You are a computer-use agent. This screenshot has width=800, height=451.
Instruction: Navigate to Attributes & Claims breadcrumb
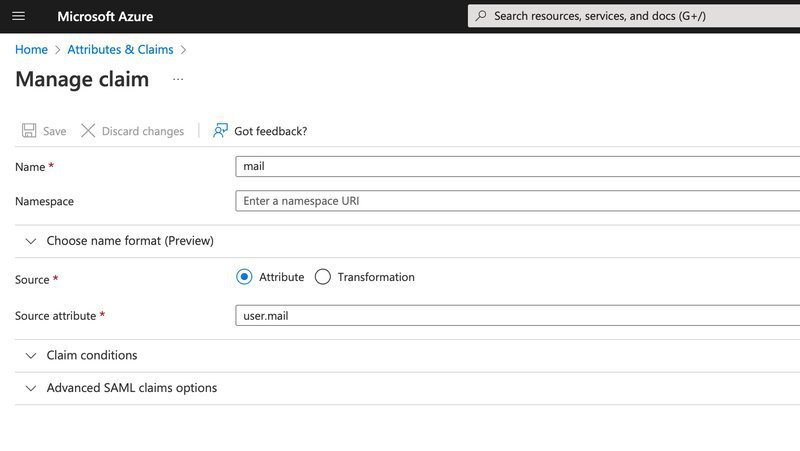pyautogui.click(x=120, y=49)
